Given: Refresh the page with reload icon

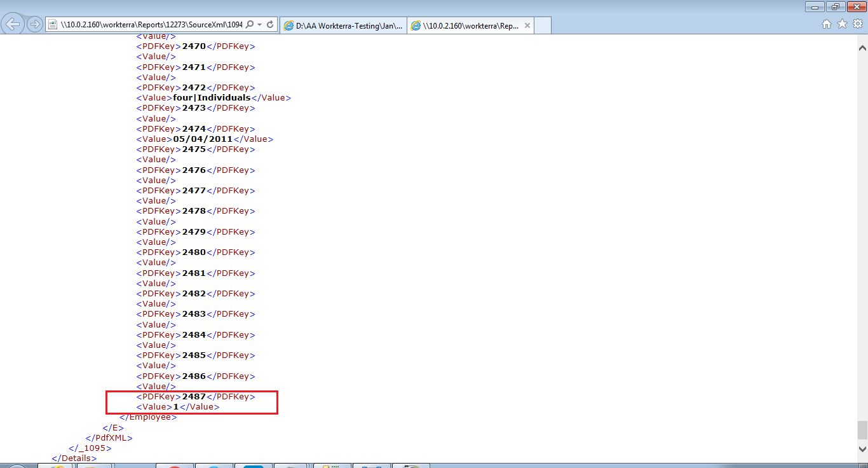Looking at the screenshot, I should pyautogui.click(x=270, y=25).
